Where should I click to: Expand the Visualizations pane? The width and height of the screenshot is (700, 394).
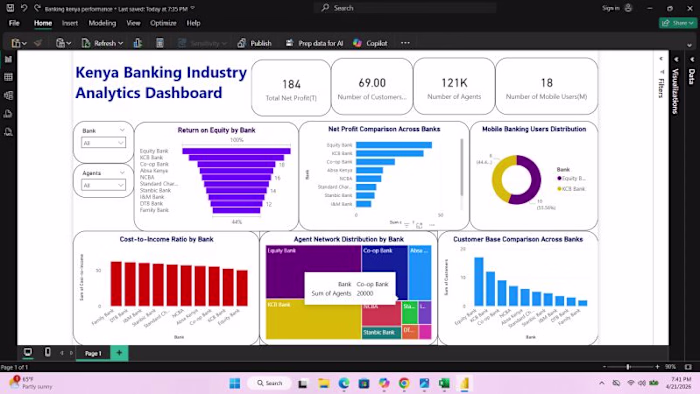pos(676,59)
